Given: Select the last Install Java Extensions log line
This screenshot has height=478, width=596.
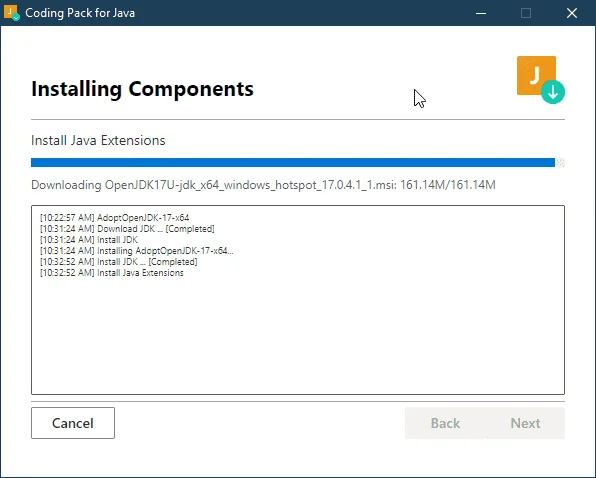Looking at the screenshot, I should point(111,273).
